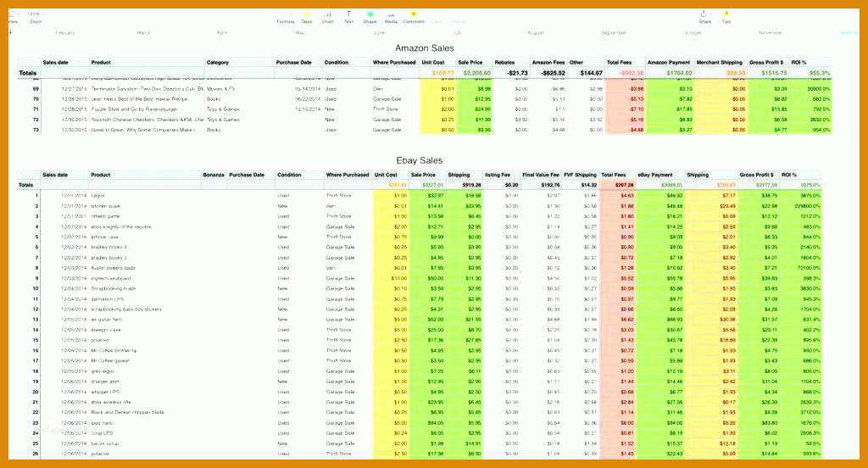Select the Ebay Sales table title

(419, 160)
